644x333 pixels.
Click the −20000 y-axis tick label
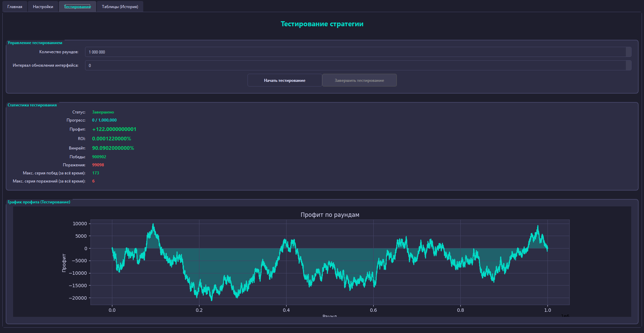(x=78, y=298)
